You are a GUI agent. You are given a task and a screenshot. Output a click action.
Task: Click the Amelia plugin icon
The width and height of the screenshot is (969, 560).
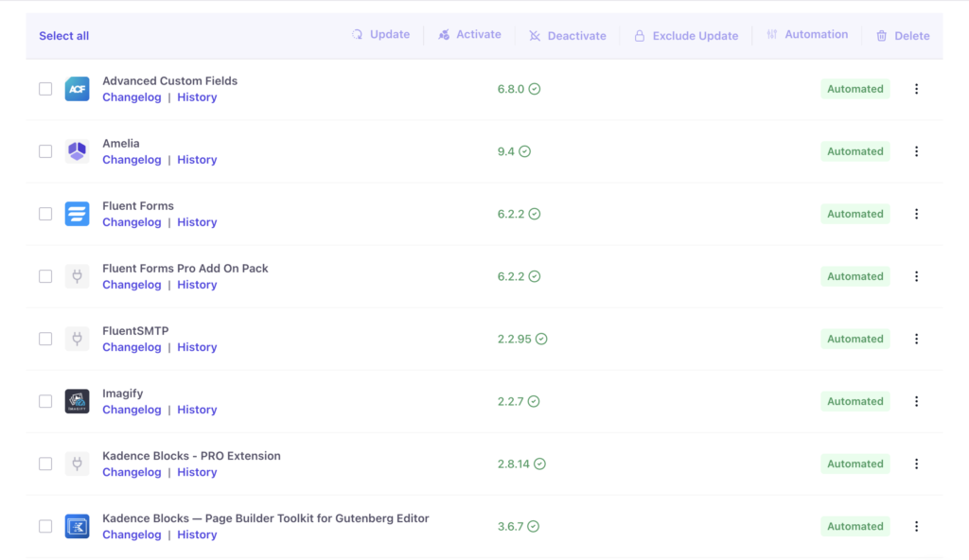[x=78, y=151]
